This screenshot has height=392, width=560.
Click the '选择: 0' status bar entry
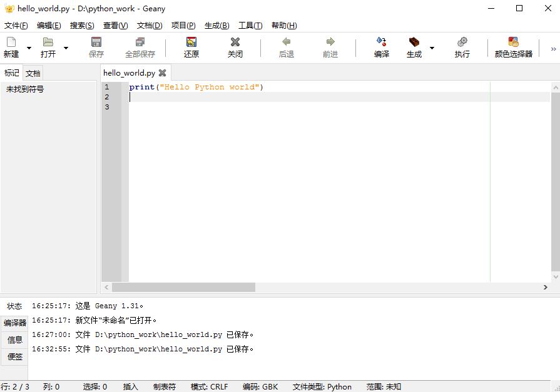[x=95, y=387]
